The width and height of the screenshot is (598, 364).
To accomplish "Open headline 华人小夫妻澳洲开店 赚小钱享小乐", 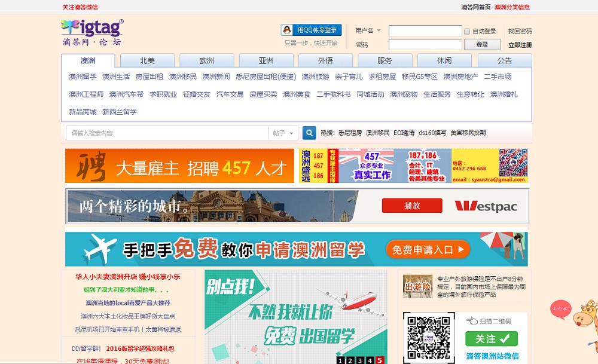I will pos(128,277).
